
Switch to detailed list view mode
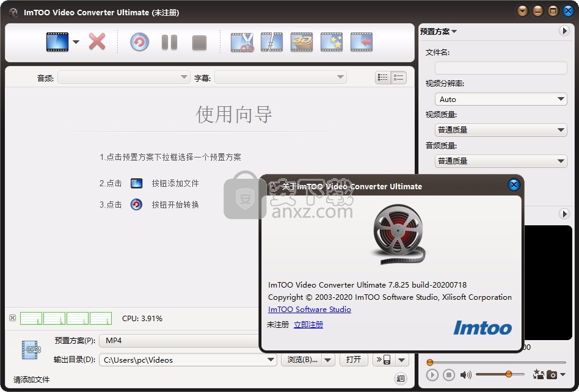399,78
